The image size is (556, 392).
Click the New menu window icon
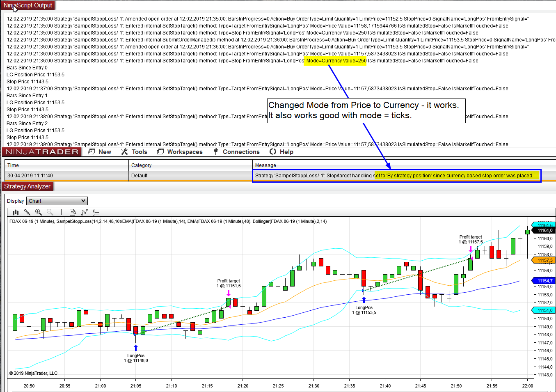click(92, 152)
